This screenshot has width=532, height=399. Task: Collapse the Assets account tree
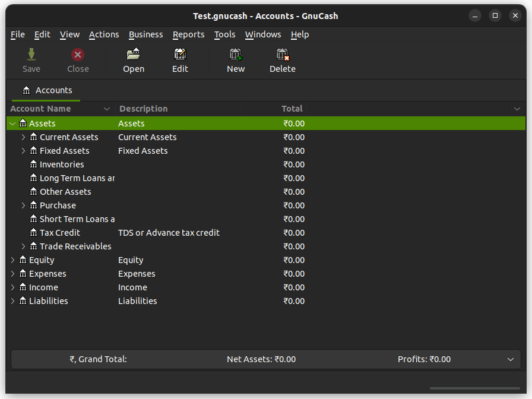pos(12,123)
